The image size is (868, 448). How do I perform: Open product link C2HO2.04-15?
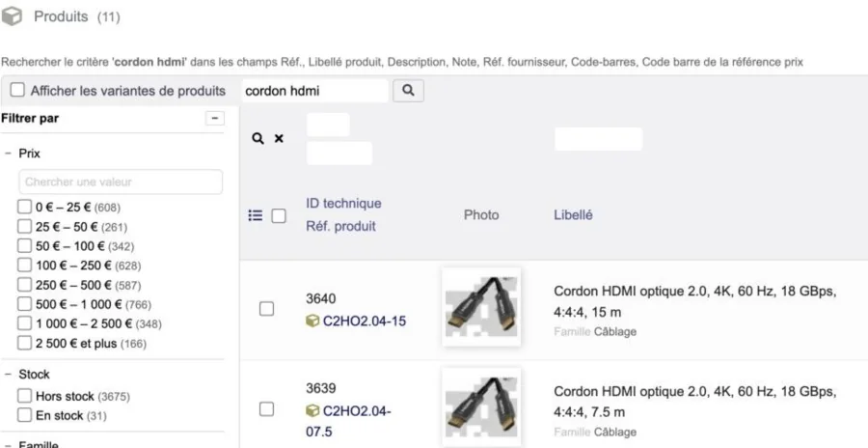(365, 321)
